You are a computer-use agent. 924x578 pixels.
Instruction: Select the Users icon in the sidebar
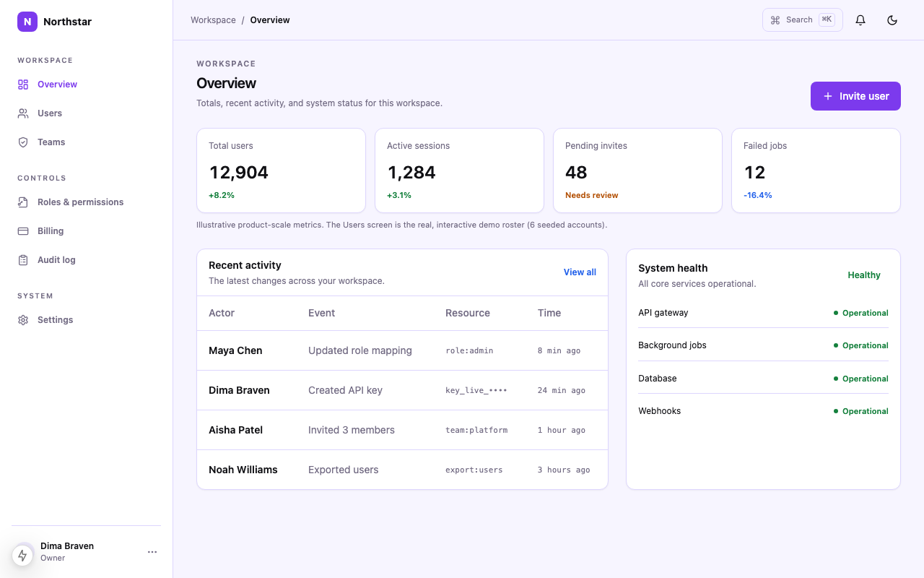[23, 113]
